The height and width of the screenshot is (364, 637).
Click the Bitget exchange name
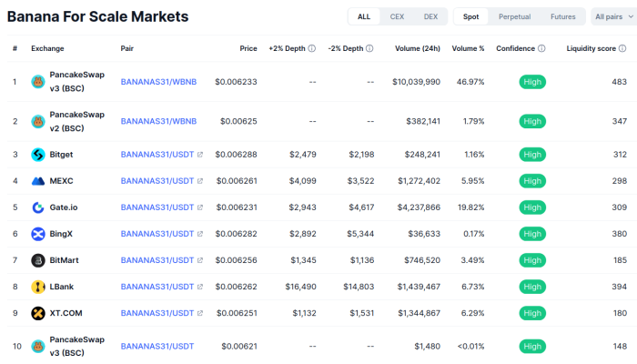[61, 155]
